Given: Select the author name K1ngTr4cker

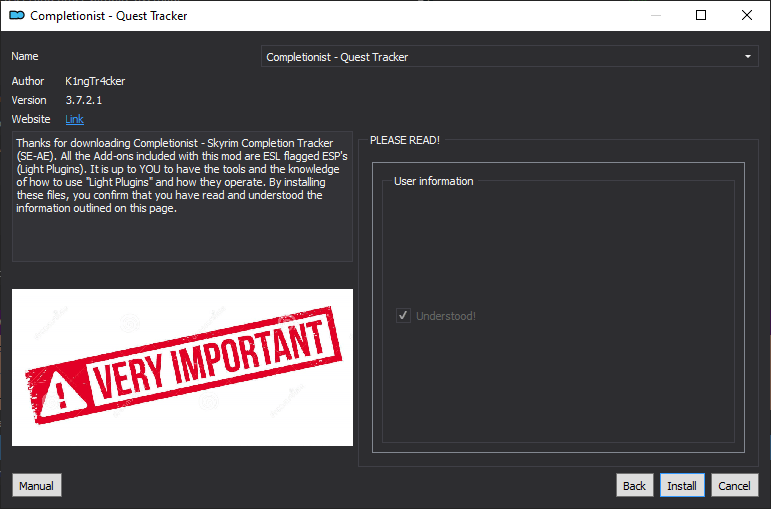Looking at the screenshot, I should point(95,81).
